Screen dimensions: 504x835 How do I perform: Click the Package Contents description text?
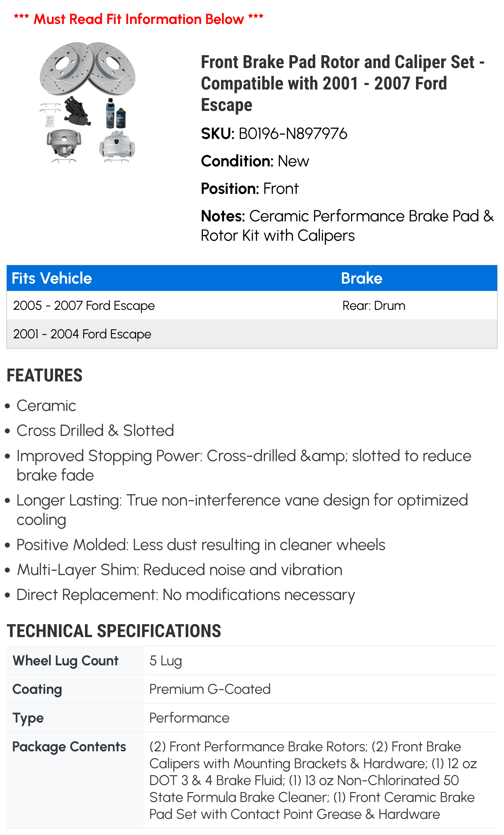pyautogui.click(x=313, y=780)
